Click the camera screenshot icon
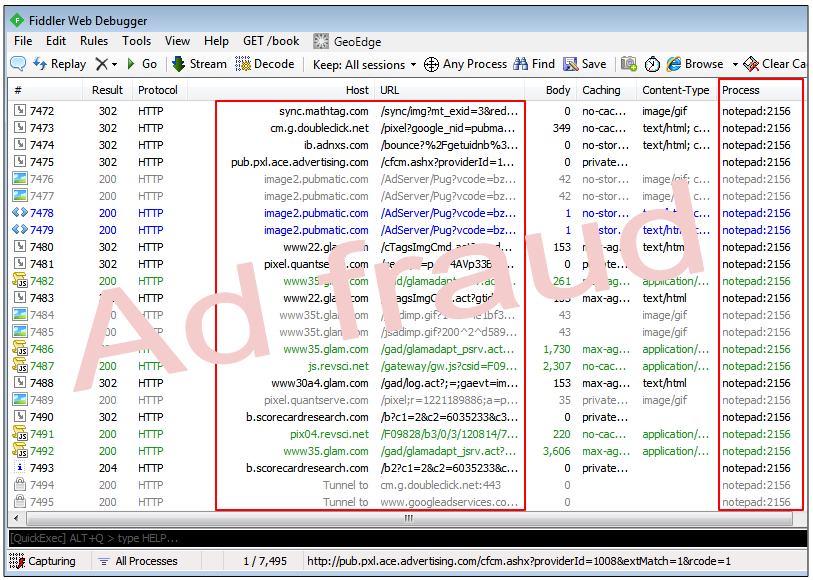 629,64
